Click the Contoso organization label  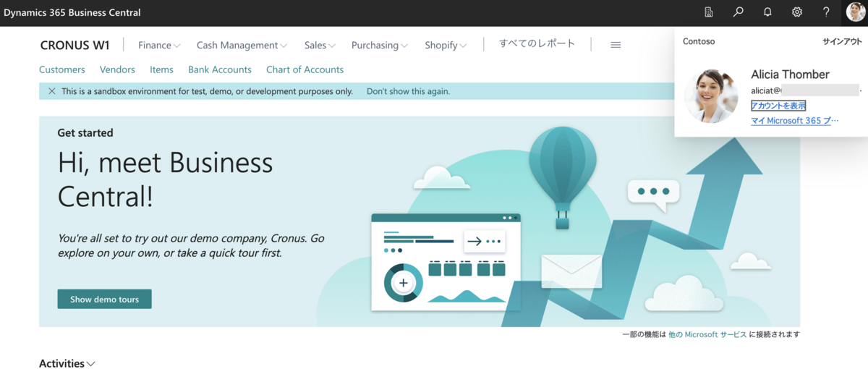click(699, 41)
